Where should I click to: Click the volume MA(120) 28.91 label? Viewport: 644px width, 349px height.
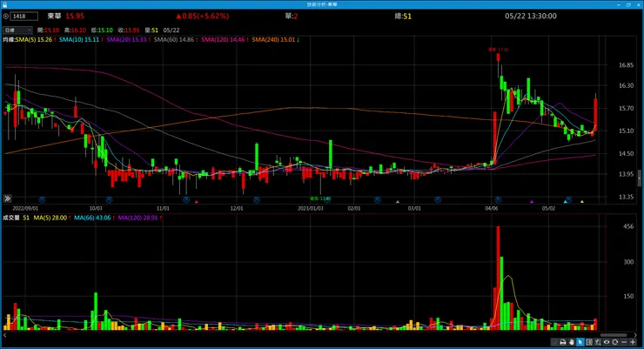[x=140, y=218]
